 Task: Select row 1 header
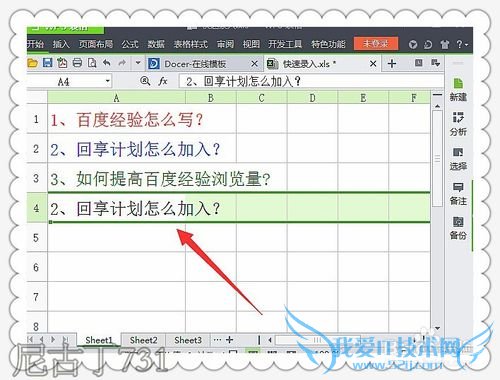coord(37,119)
